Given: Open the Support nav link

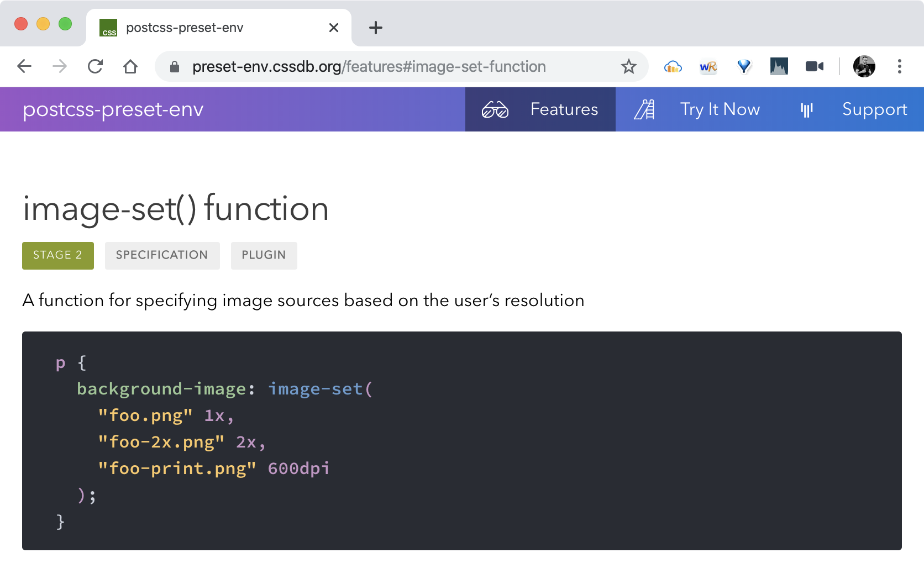Looking at the screenshot, I should pyautogui.click(x=875, y=109).
